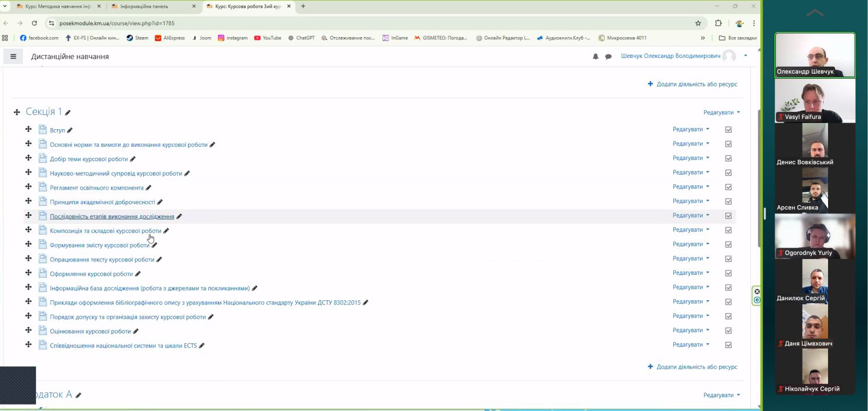This screenshot has height=411, width=868.
Task: Toggle completion checkbox for Співвідношення національної системи row
Action: (728, 345)
